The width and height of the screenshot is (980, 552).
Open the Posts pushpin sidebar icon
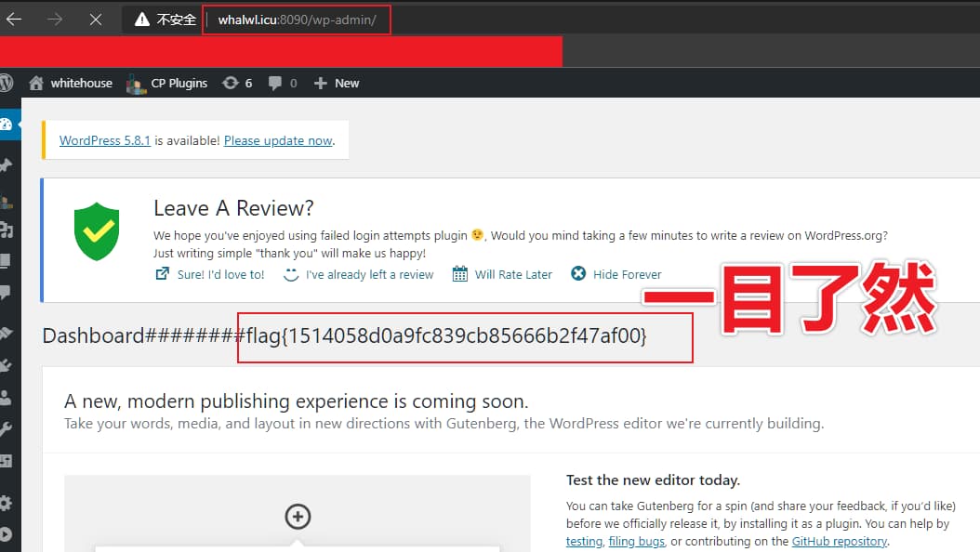[x=7, y=164]
